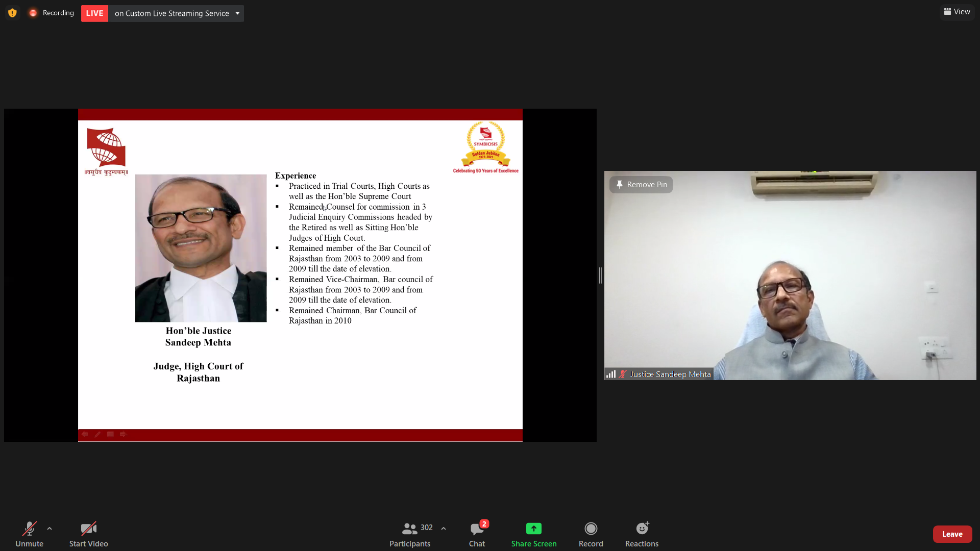Click the slide's next arrow icon
This screenshot has width=980, height=551.
click(123, 434)
